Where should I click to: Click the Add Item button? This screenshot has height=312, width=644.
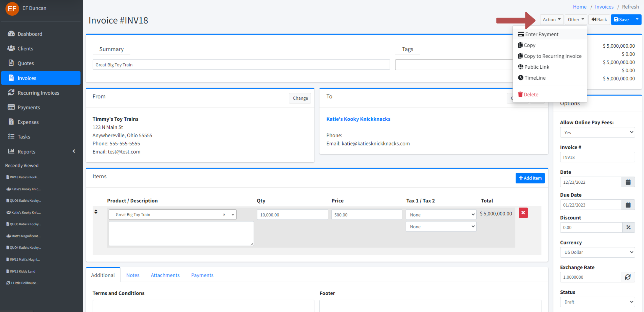(x=530, y=178)
